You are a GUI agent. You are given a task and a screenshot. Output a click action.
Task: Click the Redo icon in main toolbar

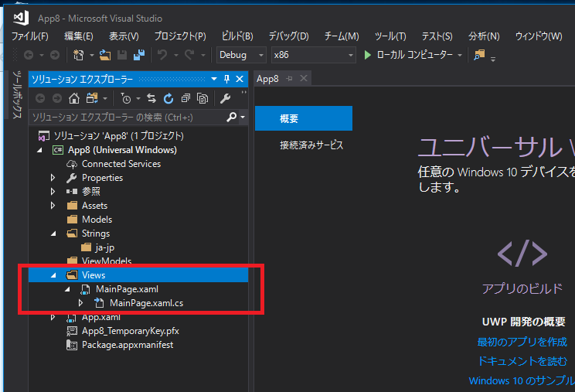189,55
